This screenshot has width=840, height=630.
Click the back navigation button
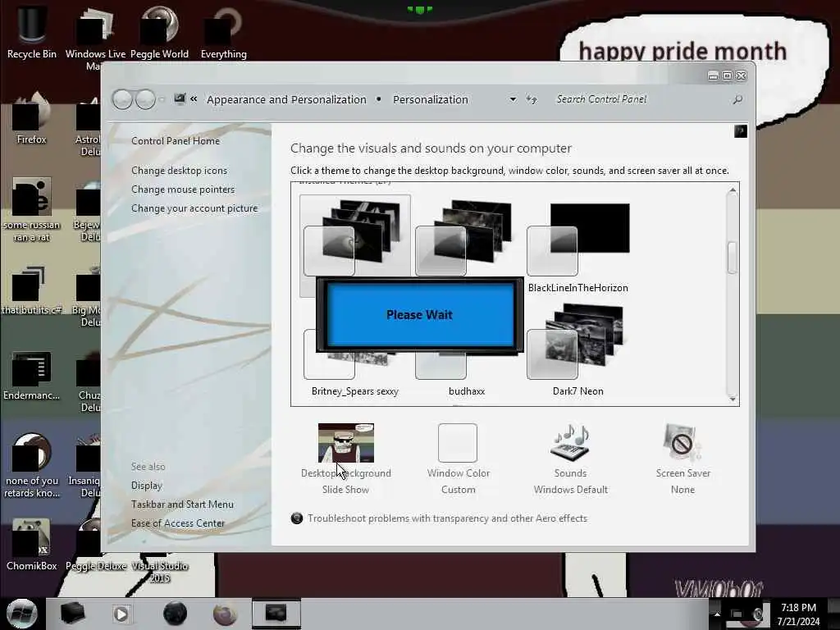click(123, 99)
